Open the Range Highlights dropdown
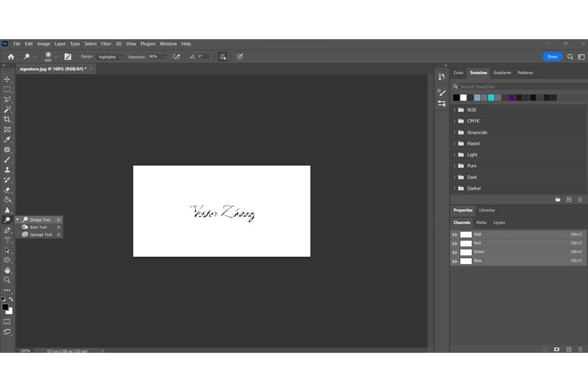 coord(110,57)
